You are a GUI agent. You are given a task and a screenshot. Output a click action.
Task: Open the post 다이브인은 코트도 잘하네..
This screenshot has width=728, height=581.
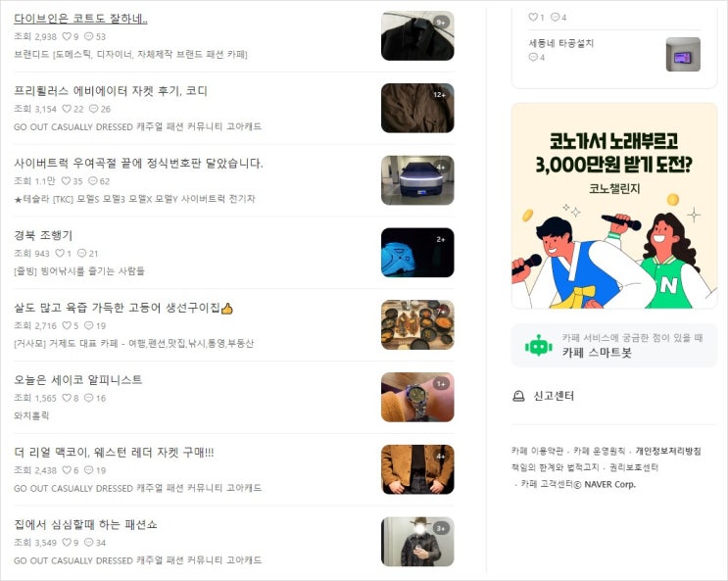[80, 19]
